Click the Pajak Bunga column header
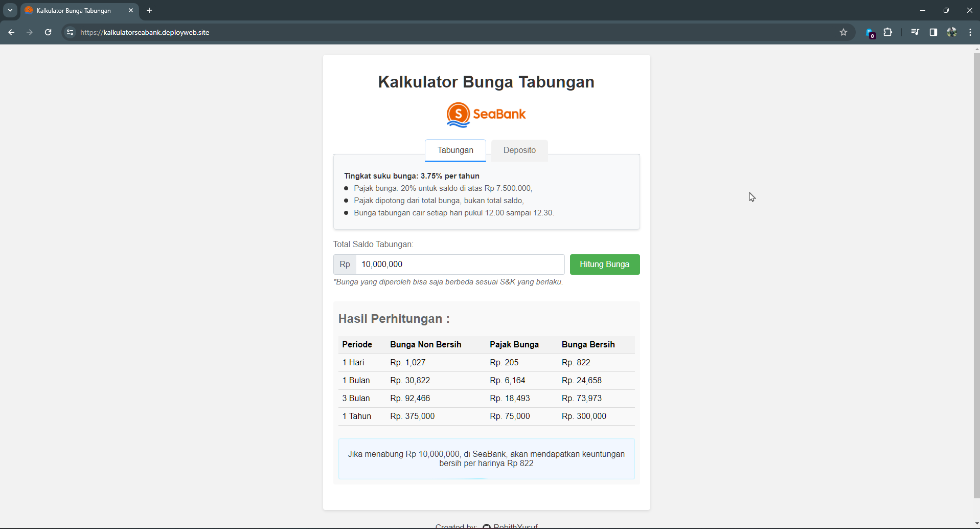This screenshot has height=529, width=980. tap(514, 345)
